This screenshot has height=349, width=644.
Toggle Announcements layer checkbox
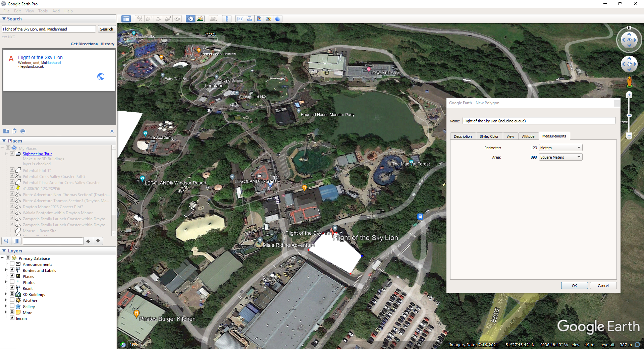[12, 264]
